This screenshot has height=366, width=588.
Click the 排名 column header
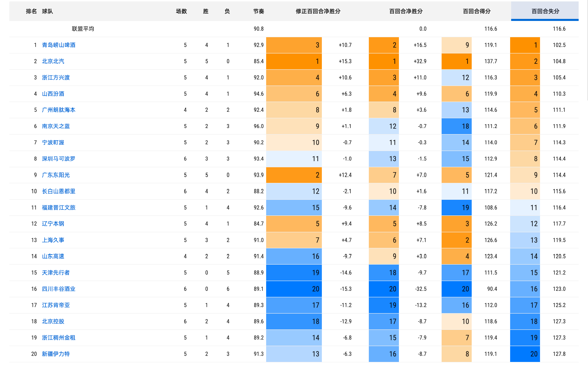point(31,11)
